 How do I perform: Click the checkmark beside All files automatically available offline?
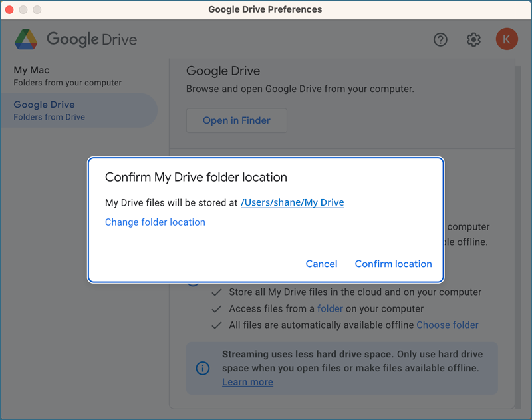tap(217, 325)
